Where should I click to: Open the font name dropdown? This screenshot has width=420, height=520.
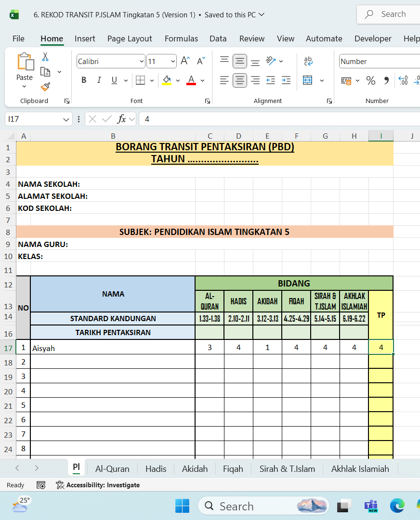coord(142,62)
